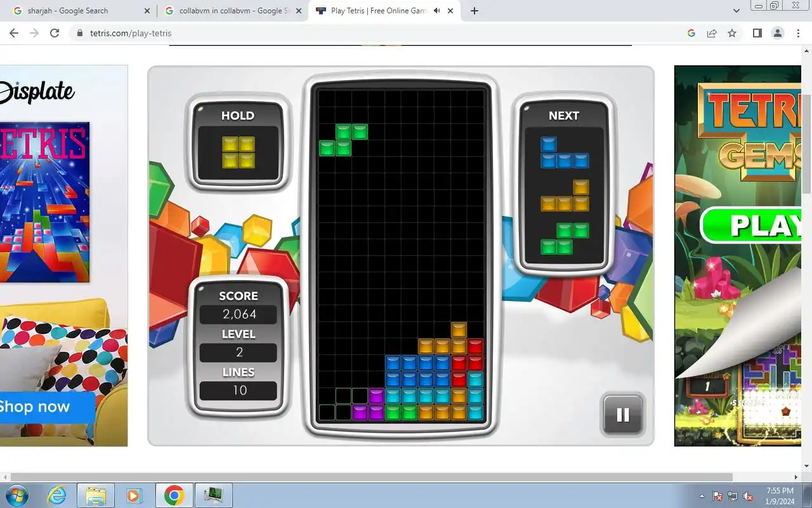Bookmark this tab with star icon
This screenshot has width=812, height=508.
pyautogui.click(x=732, y=33)
